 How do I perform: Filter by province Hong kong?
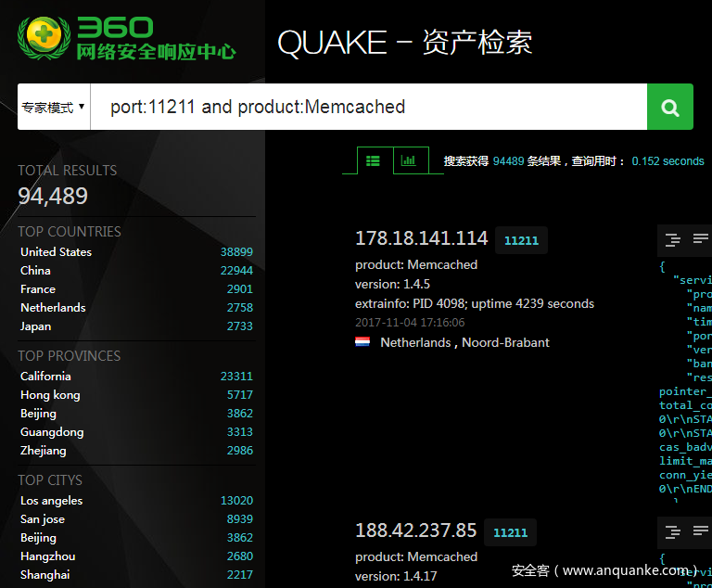(x=50, y=395)
